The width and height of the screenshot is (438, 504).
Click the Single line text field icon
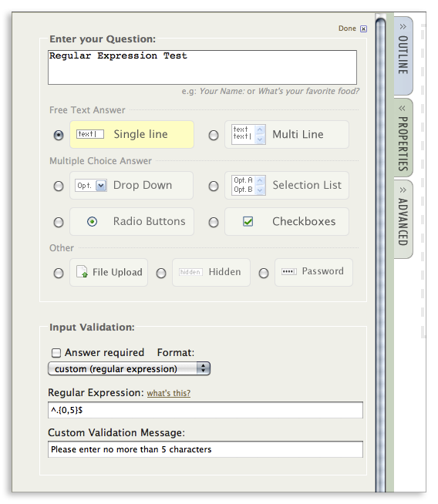pos(90,134)
